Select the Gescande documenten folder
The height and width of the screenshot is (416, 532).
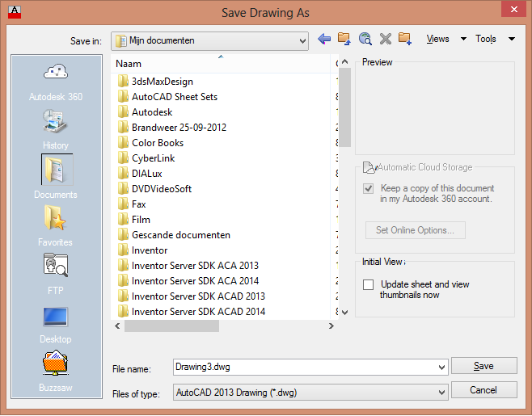pos(174,235)
